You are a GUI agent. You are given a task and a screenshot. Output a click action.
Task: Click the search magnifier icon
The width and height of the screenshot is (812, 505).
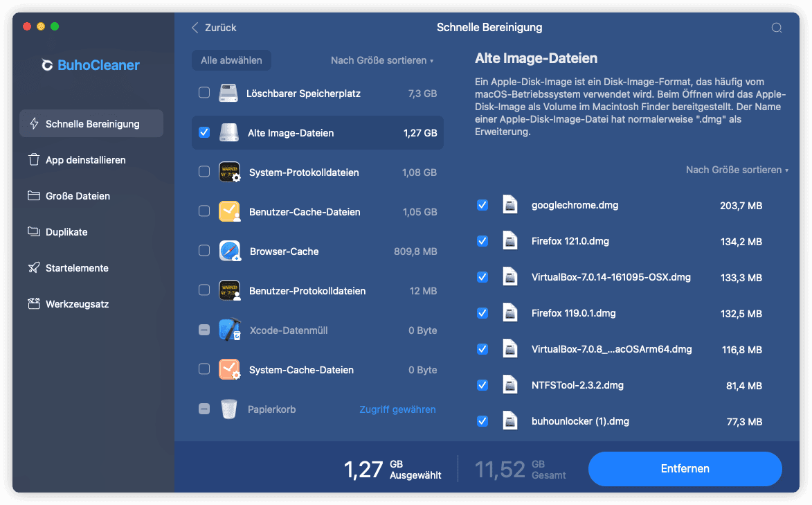tap(776, 28)
